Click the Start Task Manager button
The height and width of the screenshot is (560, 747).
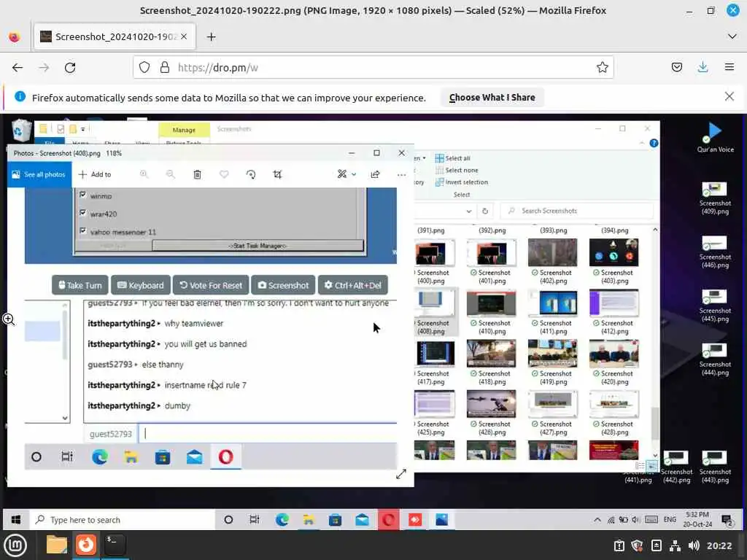tap(258, 246)
